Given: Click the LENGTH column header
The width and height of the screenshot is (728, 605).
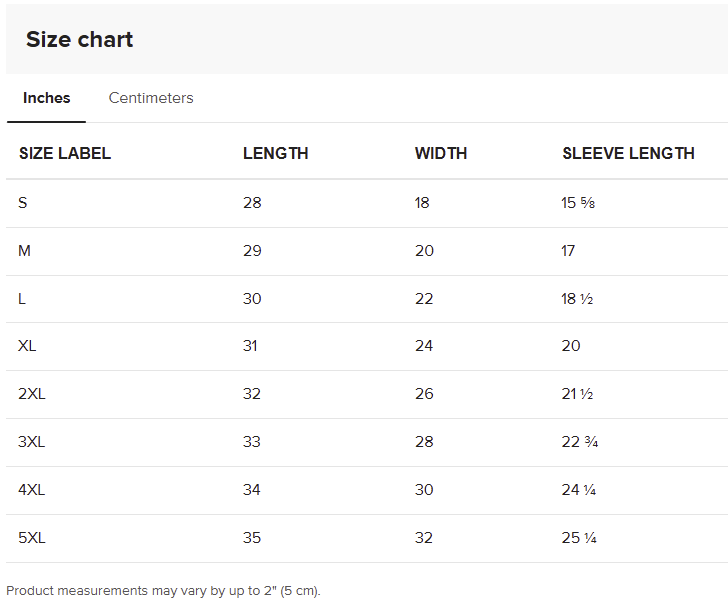Looking at the screenshot, I should click(276, 154).
